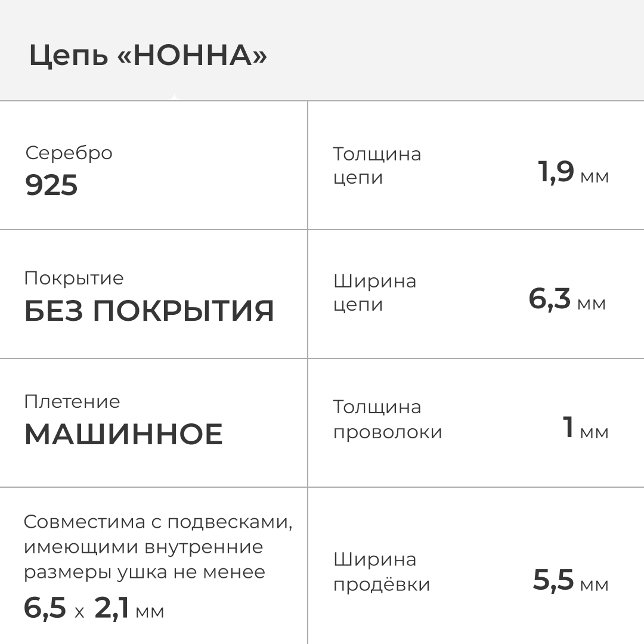644x644 pixels.
Task: Click the word Цепь in the header
Action: point(69,56)
